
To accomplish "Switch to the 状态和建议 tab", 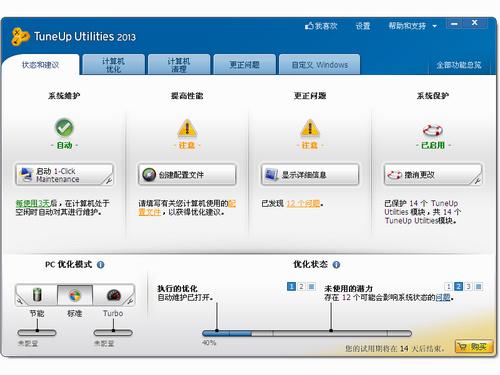I will pos(40,65).
